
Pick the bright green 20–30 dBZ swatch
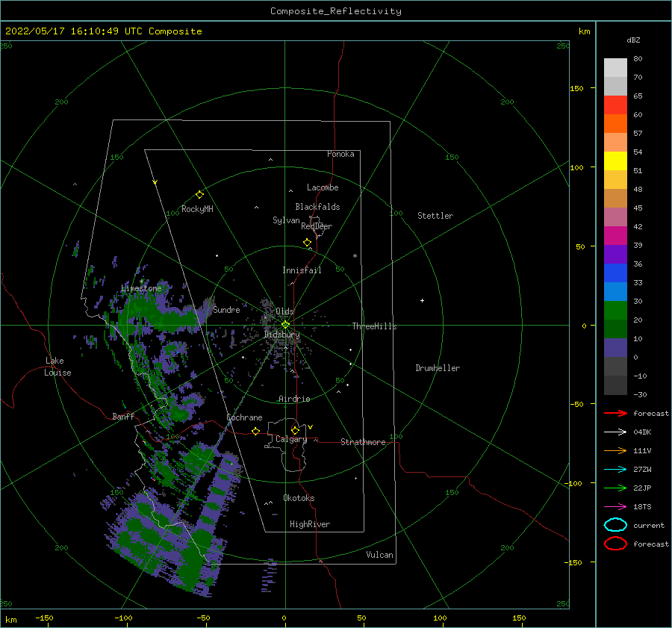coord(615,311)
